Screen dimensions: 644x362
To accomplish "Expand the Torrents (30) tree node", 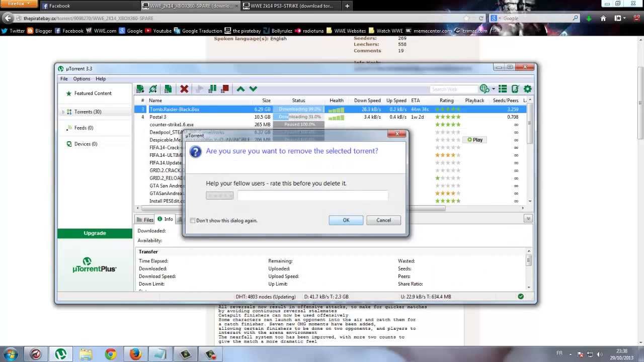I will coord(63,112).
